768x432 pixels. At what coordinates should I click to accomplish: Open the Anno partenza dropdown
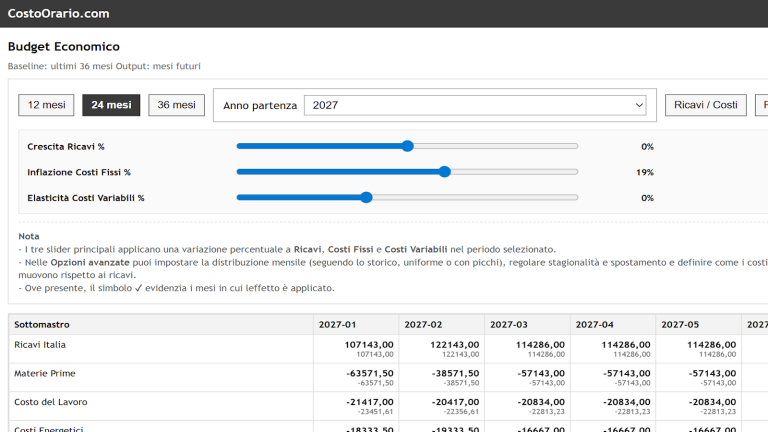pos(474,105)
